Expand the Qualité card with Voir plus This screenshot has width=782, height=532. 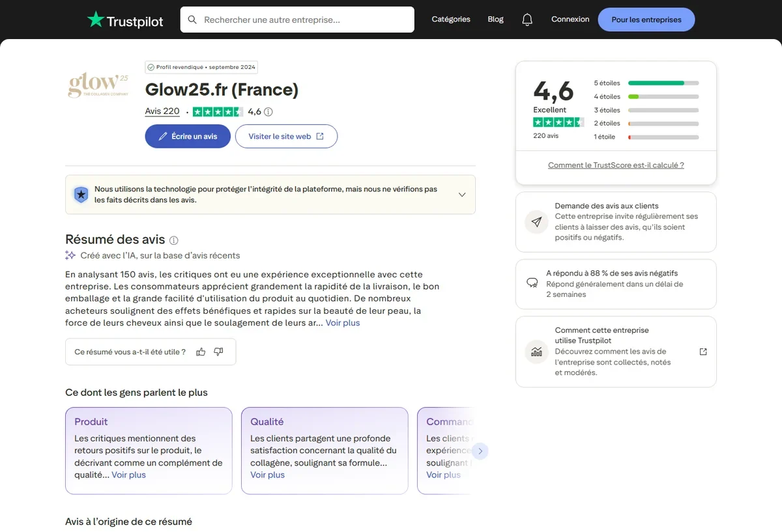pos(268,475)
